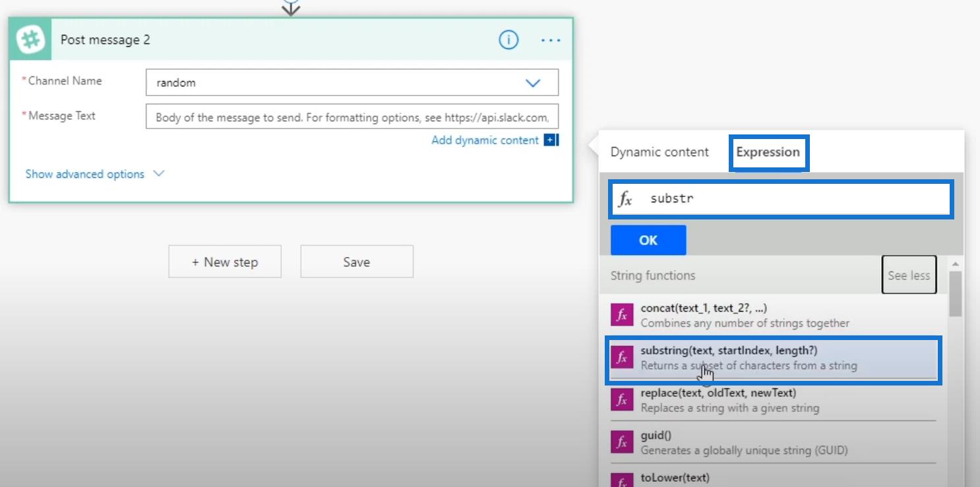Save the flow with the Save button
Screen dimensions: 980x487
click(x=357, y=262)
